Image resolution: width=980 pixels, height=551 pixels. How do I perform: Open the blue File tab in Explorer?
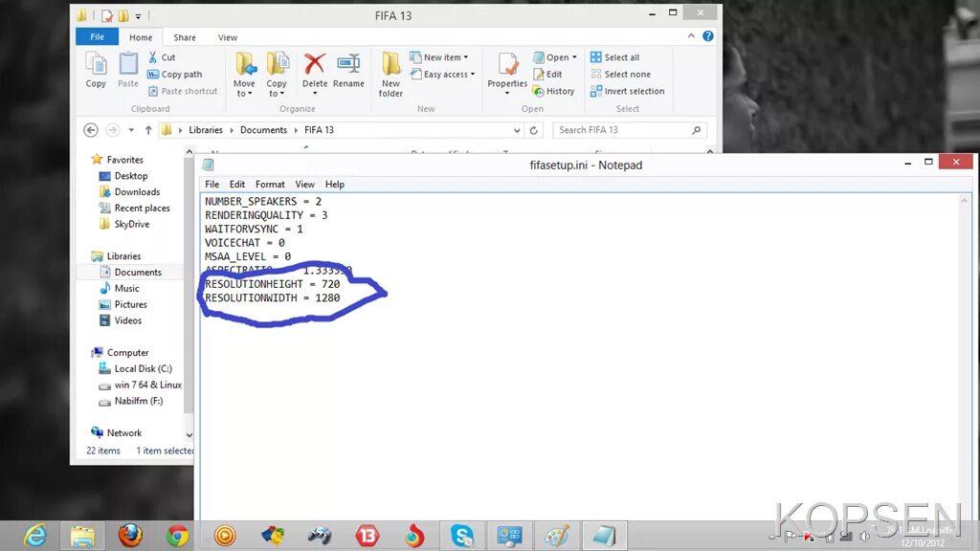coord(97,37)
